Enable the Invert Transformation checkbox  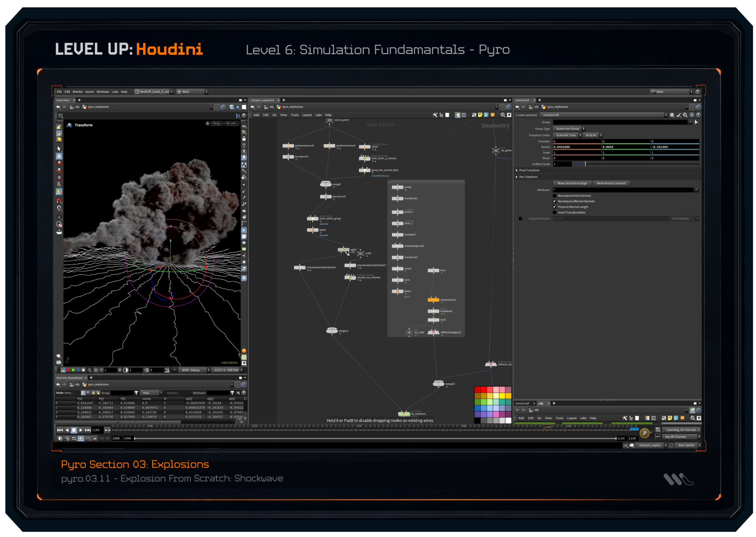pos(555,213)
